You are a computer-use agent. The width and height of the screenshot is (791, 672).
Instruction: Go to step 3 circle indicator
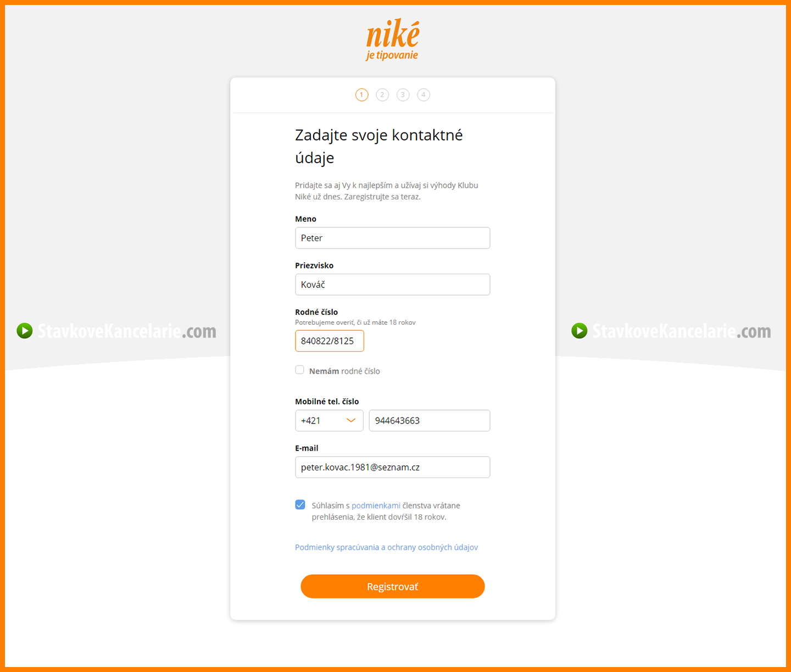point(403,95)
